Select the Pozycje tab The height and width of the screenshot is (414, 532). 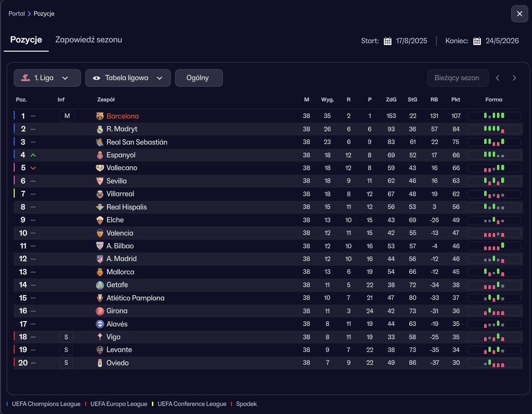[26, 40]
